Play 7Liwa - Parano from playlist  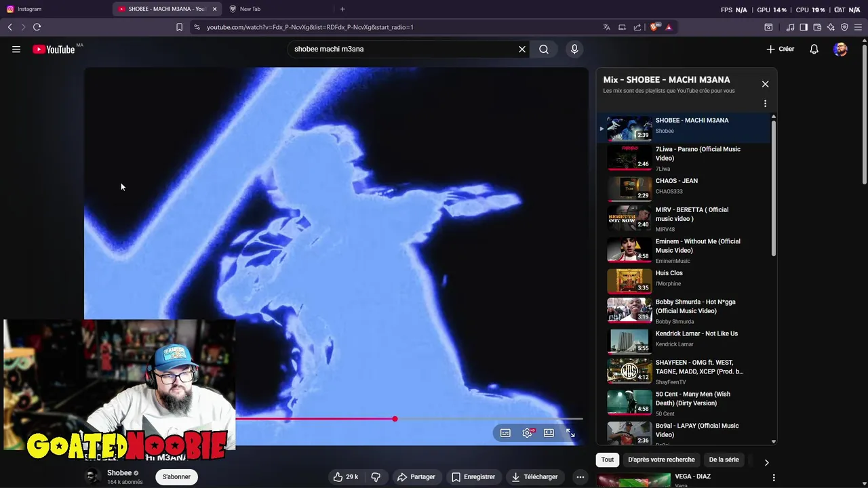coord(685,158)
